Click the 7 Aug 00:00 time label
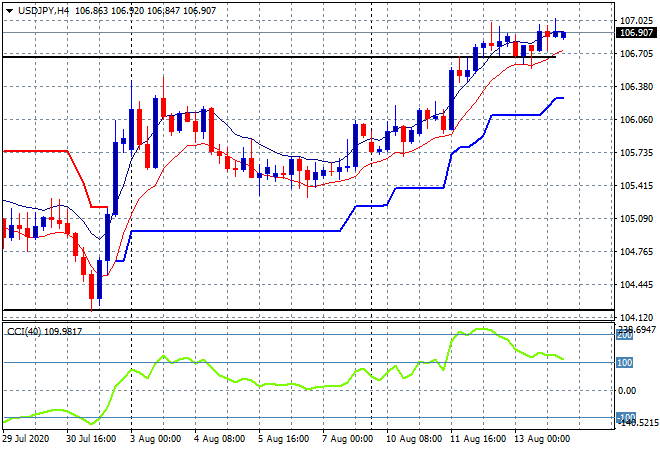 347,439
